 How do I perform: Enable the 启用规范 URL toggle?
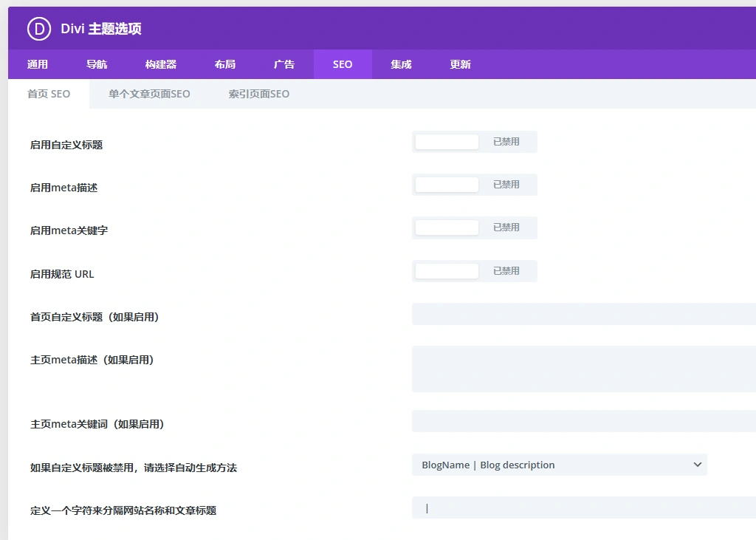[446, 270]
